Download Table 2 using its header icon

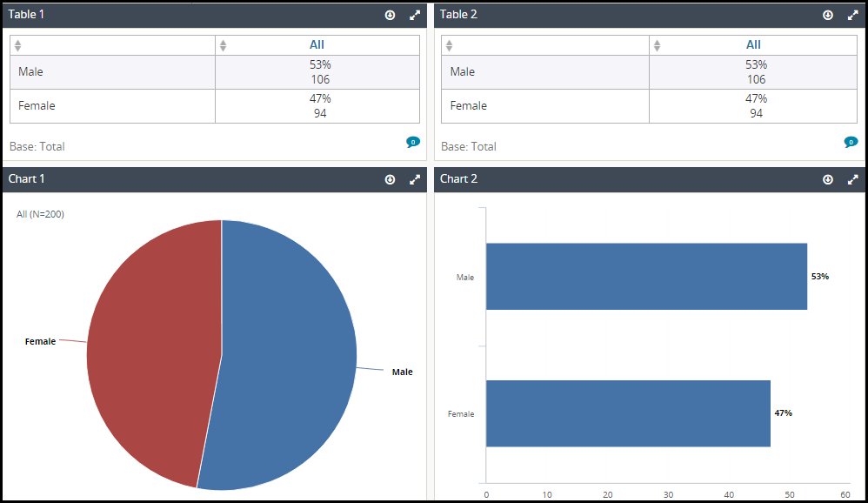click(x=828, y=15)
